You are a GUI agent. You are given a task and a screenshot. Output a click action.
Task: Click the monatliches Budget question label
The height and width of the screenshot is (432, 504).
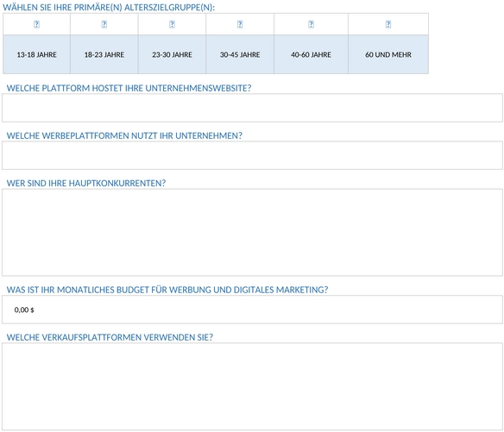[x=167, y=290]
